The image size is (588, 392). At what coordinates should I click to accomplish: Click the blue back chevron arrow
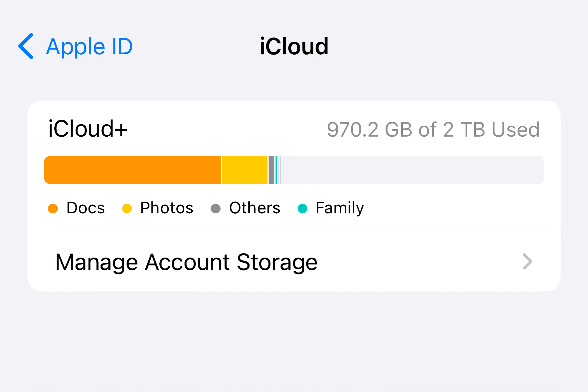tap(26, 46)
